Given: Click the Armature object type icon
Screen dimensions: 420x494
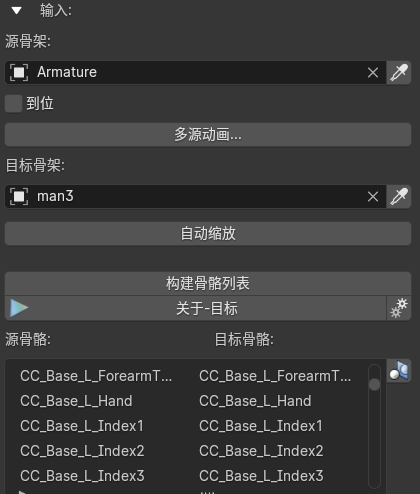Looking at the screenshot, I should [19, 72].
